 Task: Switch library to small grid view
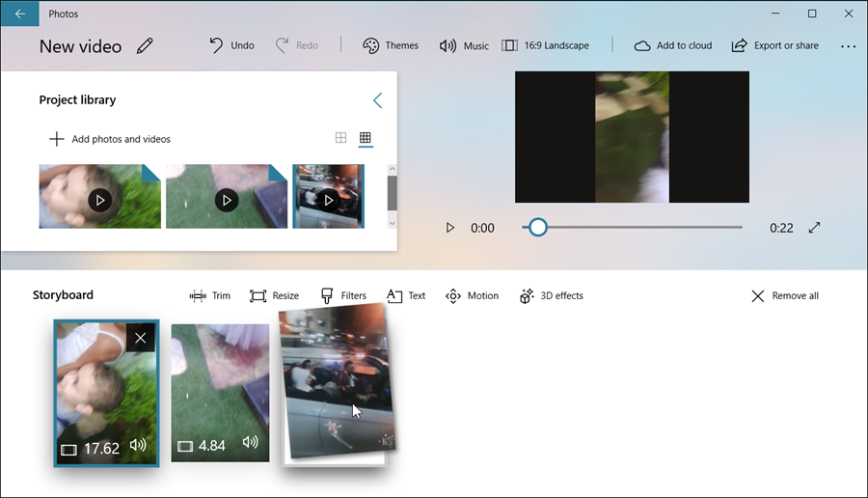click(366, 138)
